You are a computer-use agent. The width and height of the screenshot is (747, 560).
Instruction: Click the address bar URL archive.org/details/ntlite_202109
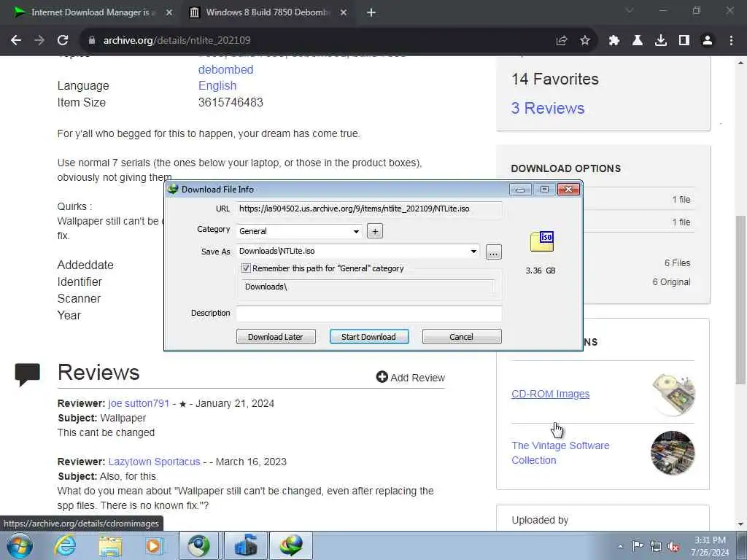click(177, 41)
